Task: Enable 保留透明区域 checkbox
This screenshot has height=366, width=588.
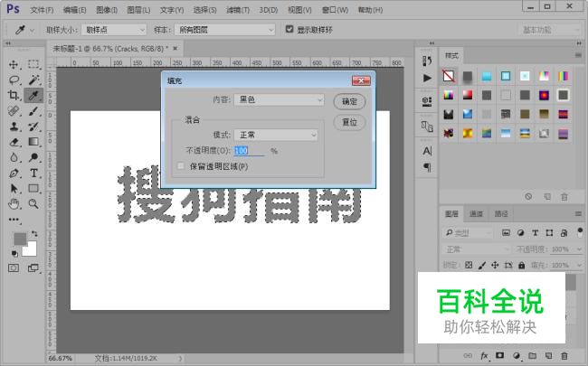Action: coord(181,166)
